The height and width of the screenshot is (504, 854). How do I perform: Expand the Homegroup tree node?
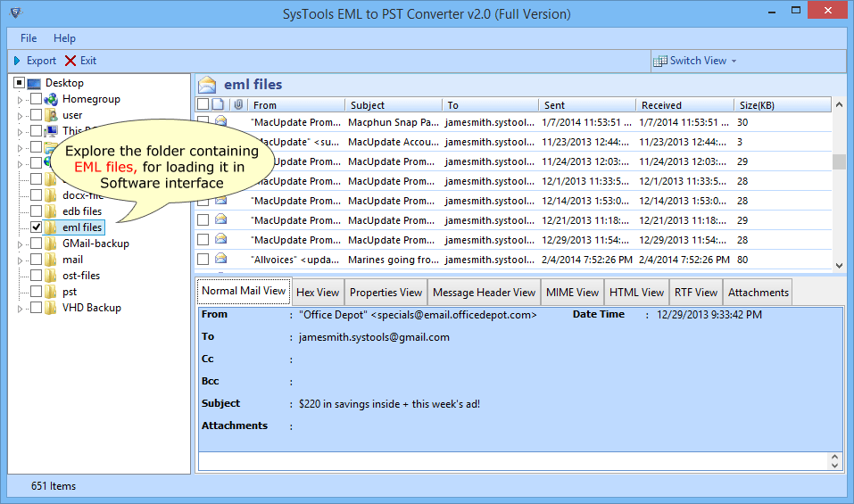21,100
